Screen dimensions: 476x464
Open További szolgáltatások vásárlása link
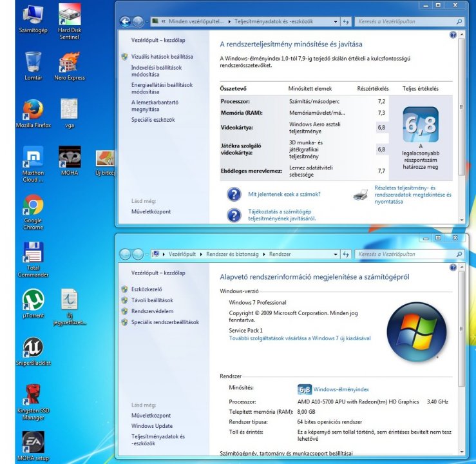[300, 338]
